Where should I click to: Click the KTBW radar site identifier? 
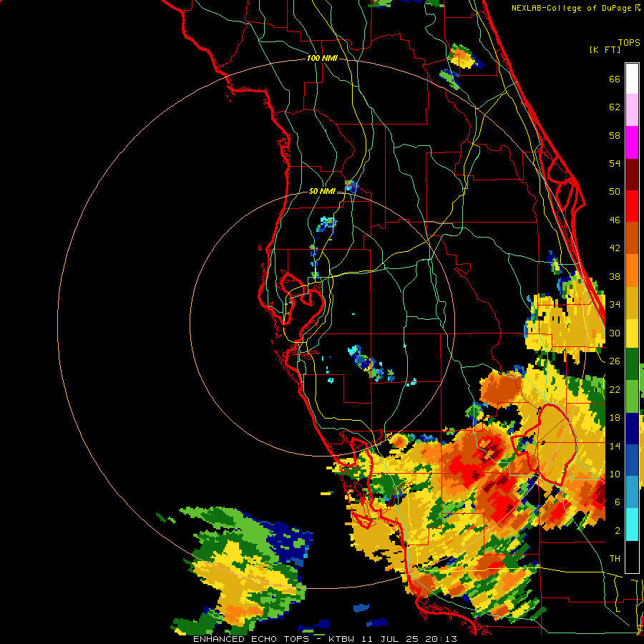tap(343, 639)
